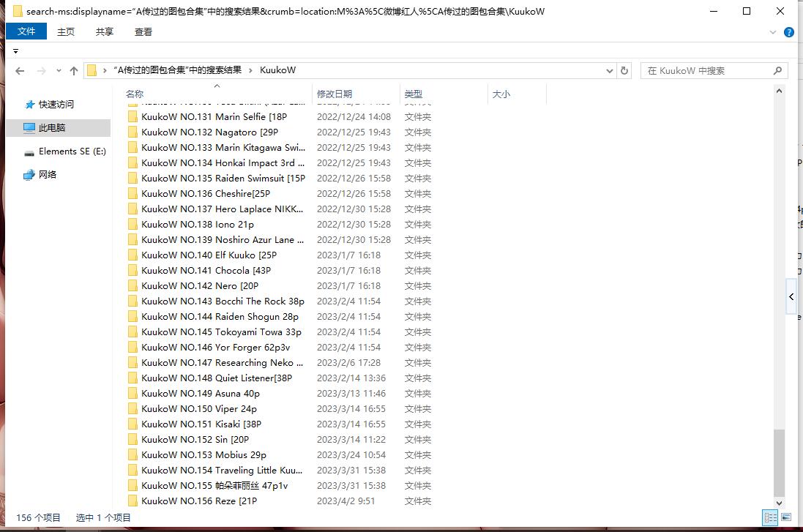Click folder icon of NO.131 Marin Selfie
The width and height of the screenshot is (803, 532).
pyautogui.click(x=132, y=117)
